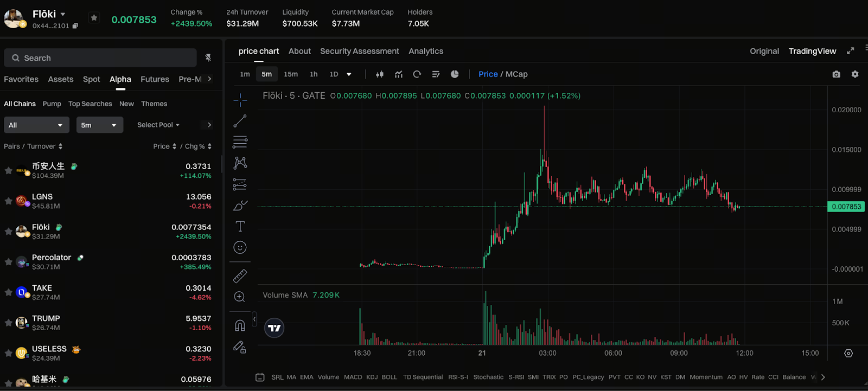
Task: Click the lines icon beside replay
Action: point(436,74)
